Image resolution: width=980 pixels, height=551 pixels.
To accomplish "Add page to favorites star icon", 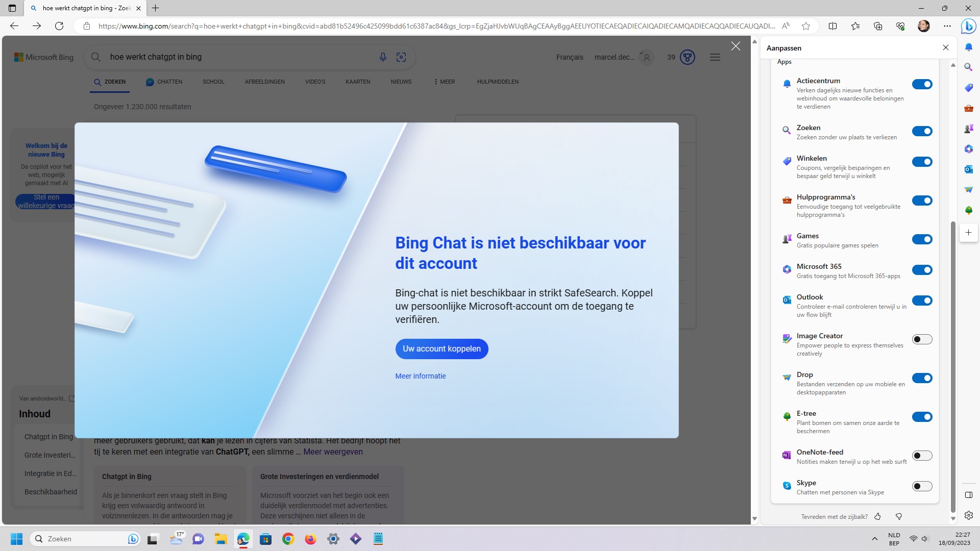I will (x=806, y=26).
